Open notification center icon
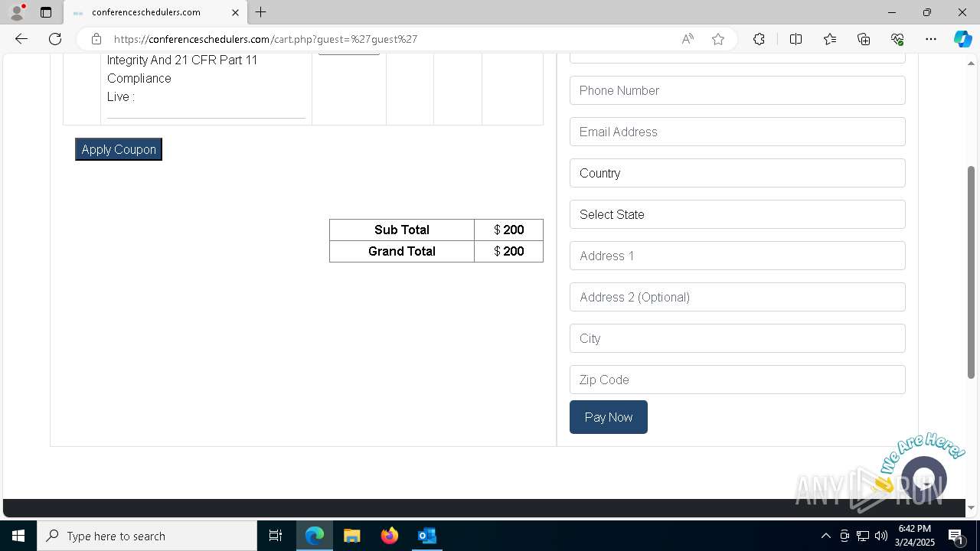The height and width of the screenshot is (551, 980). coord(956,536)
